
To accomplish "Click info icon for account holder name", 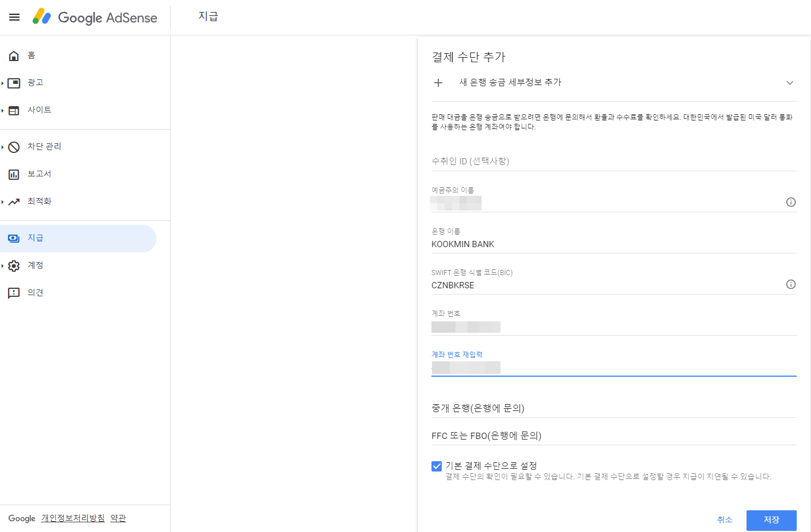I will point(791,202).
